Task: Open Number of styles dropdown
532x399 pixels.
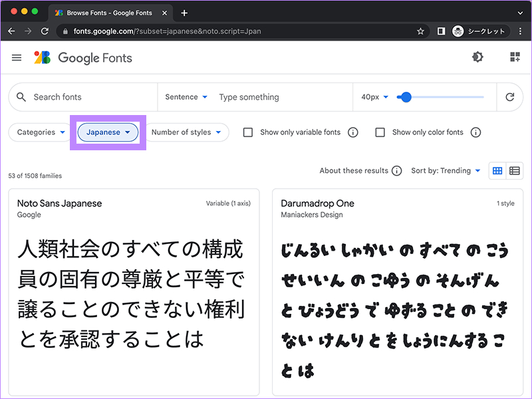Action: pos(186,132)
